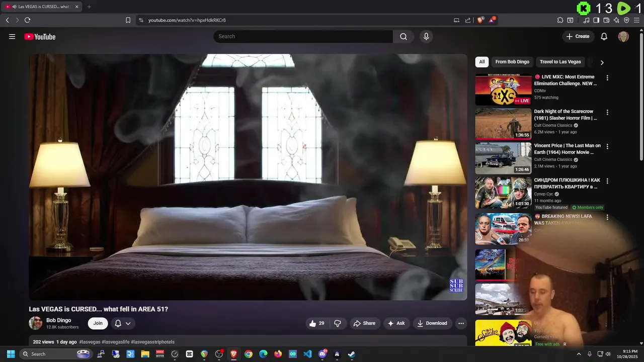Open volume control in system tray
This screenshot has height=362, width=644.
[608, 354]
